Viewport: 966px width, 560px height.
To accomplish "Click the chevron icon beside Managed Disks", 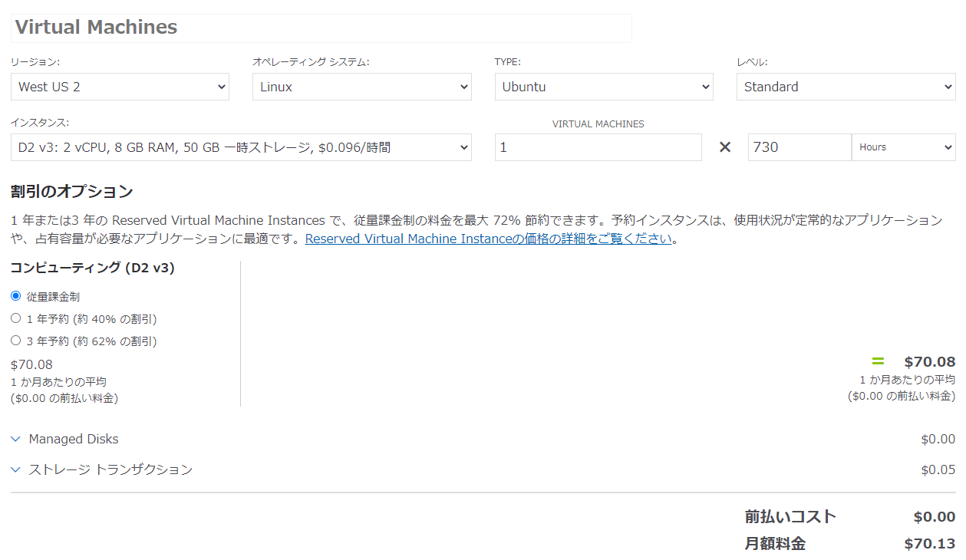I will pyautogui.click(x=16, y=440).
